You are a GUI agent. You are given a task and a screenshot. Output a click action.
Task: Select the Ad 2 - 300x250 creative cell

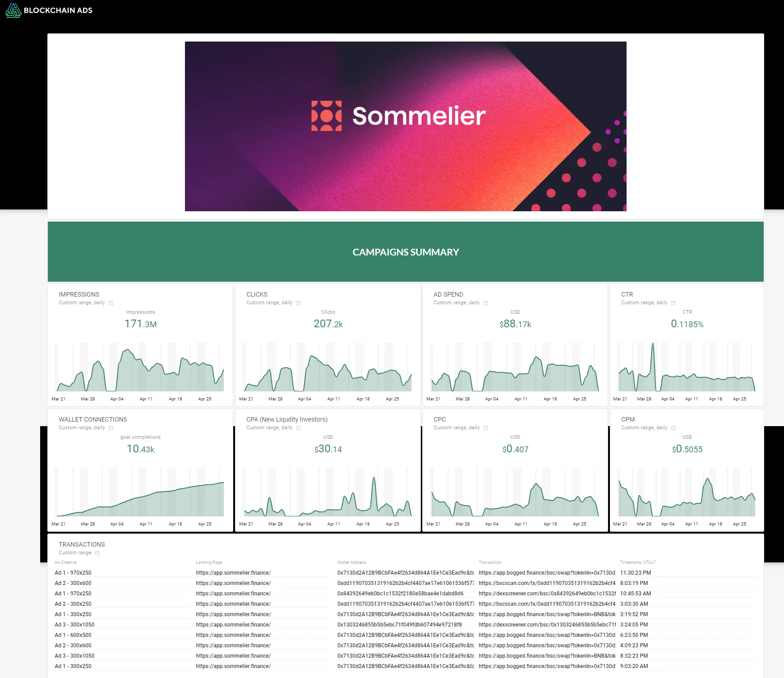(73, 604)
